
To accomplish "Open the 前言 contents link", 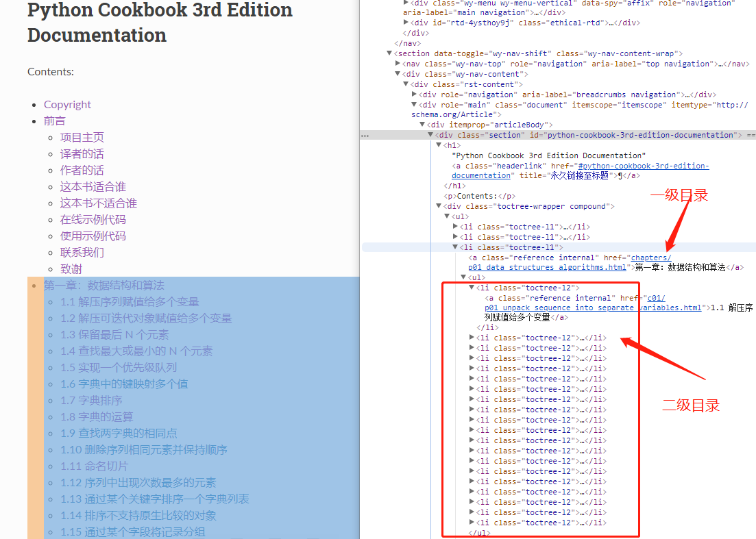I will point(54,121).
